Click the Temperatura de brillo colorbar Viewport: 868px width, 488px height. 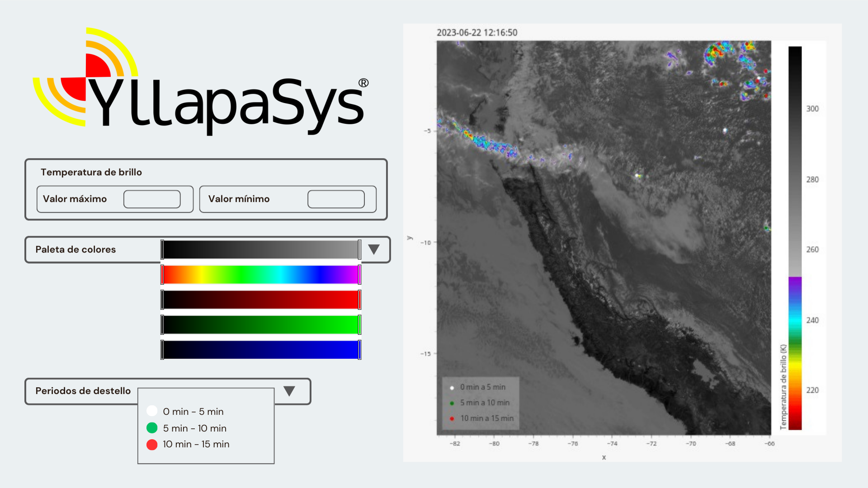pos(795,238)
